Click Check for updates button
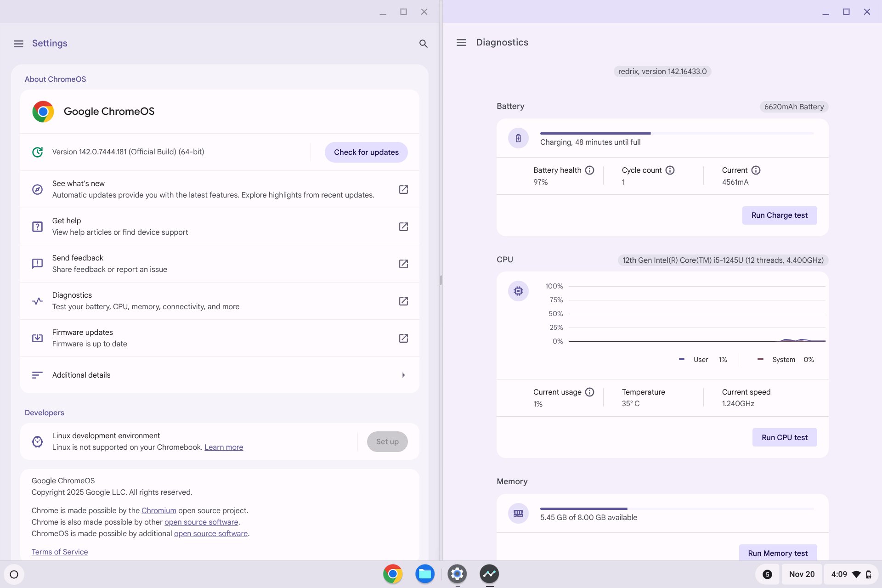The width and height of the screenshot is (882, 588). coord(366,152)
